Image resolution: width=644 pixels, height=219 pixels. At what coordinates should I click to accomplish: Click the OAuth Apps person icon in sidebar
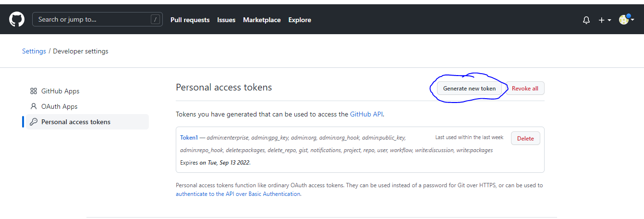(34, 106)
